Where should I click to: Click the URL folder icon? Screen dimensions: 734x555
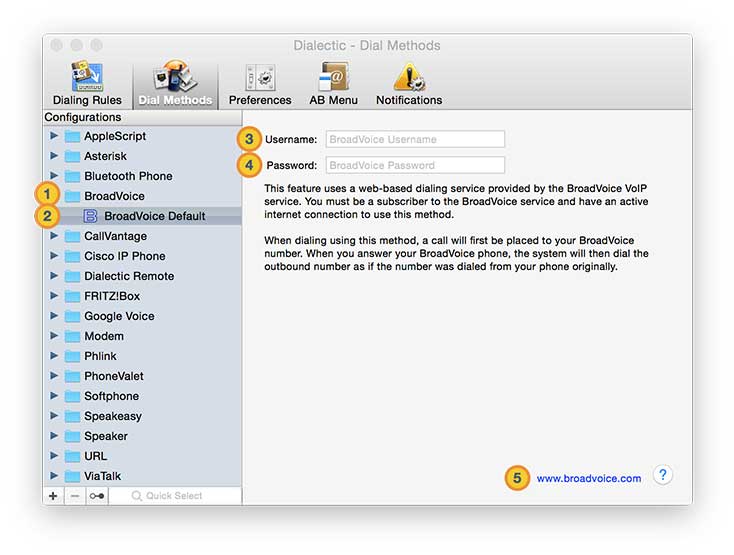point(72,457)
